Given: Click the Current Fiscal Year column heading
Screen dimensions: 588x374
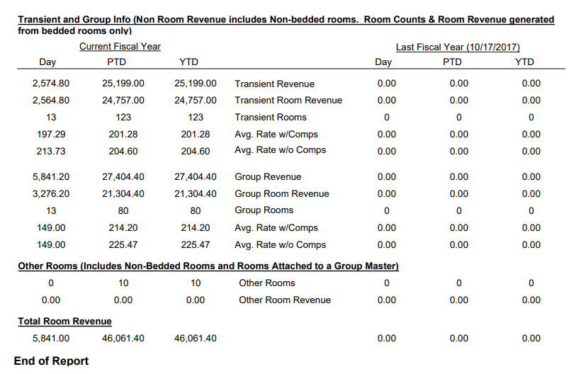Looking at the screenshot, I should coord(120,47).
